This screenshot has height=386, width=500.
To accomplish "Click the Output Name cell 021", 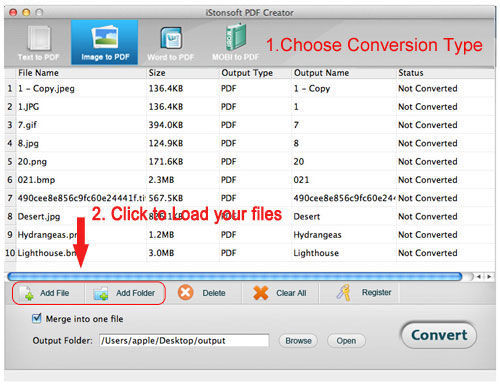I will pos(301,180).
